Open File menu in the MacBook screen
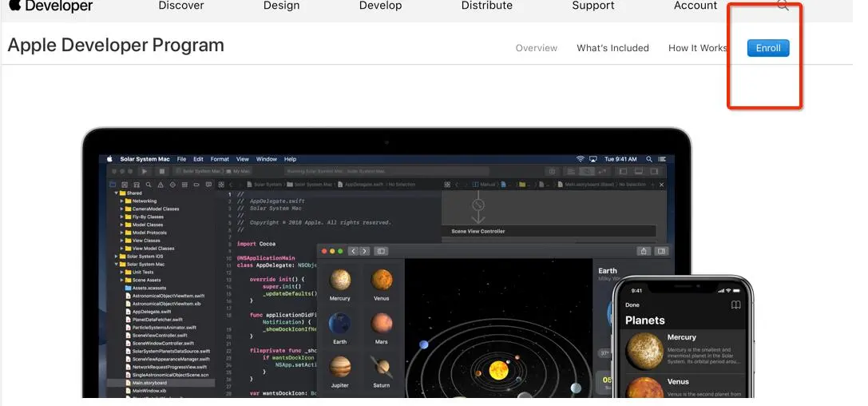 click(x=181, y=159)
